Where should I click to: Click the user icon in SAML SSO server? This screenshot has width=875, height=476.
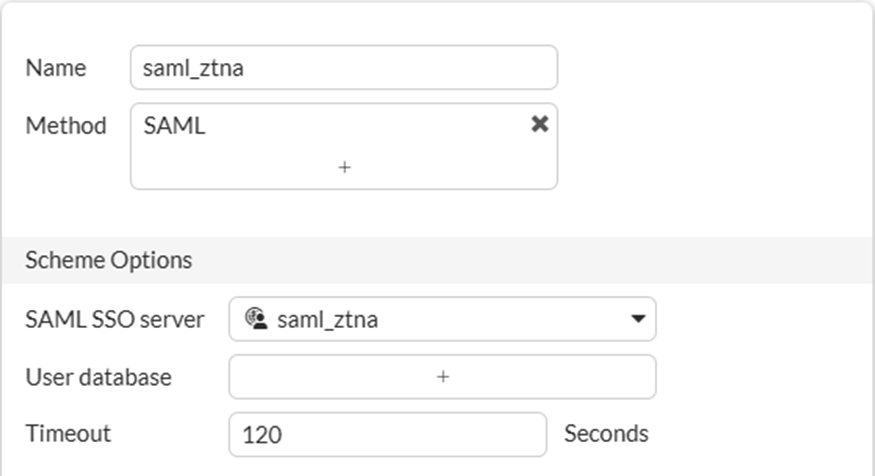pos(255,320)
